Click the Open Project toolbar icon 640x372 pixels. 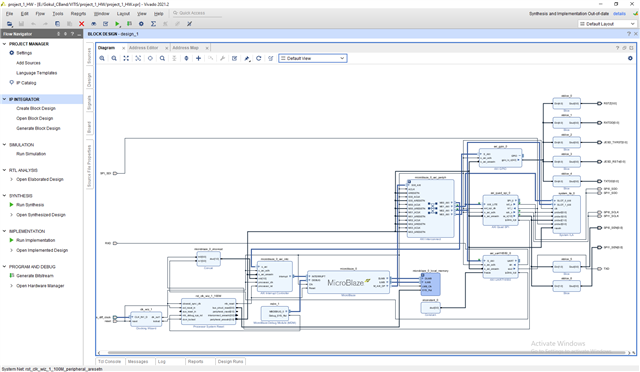[x=9, y=24]
